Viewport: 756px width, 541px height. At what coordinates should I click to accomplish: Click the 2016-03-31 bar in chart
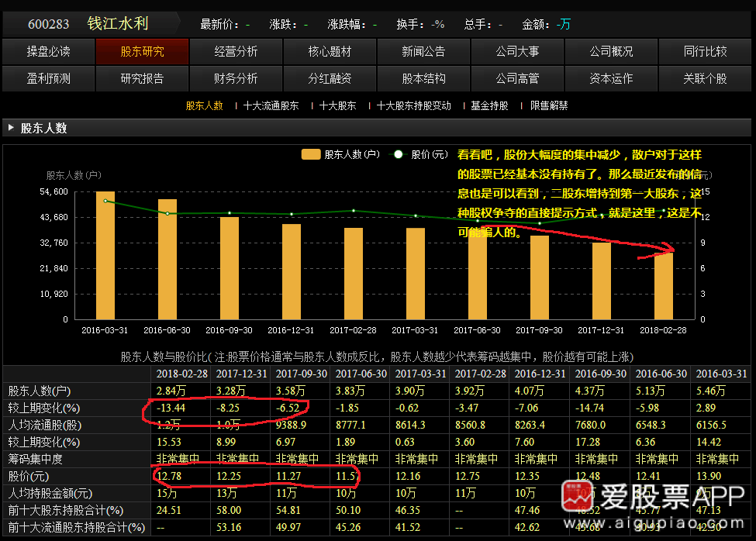(105, 255)
